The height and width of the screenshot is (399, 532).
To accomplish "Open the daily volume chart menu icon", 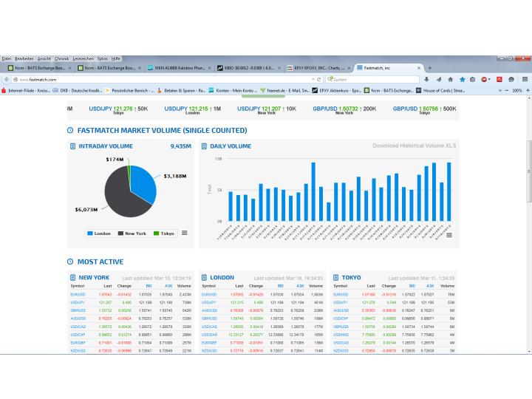I will click(450, 234).
